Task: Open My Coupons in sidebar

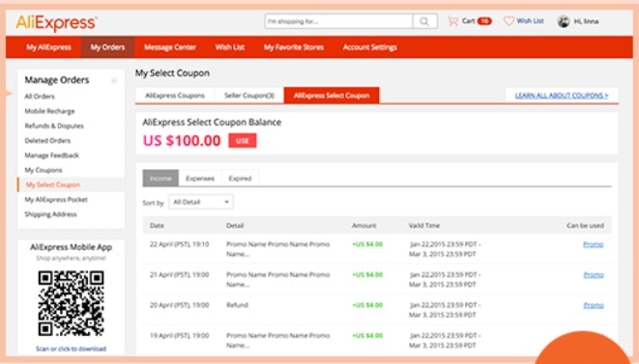Action: pyautogui.click(x=44, y=170)
